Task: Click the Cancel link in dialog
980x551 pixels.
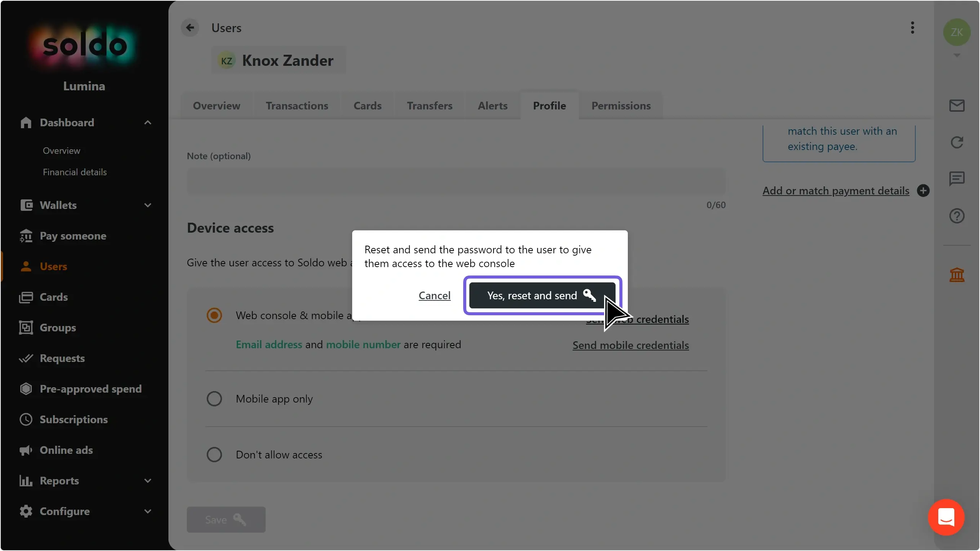Action: (x=434, y=295)
